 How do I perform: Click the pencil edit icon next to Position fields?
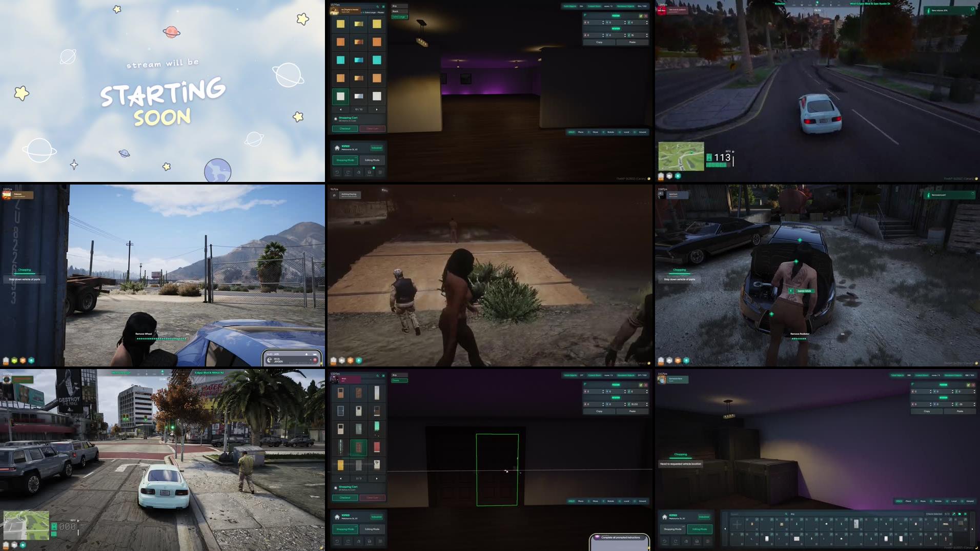(641, 16)
